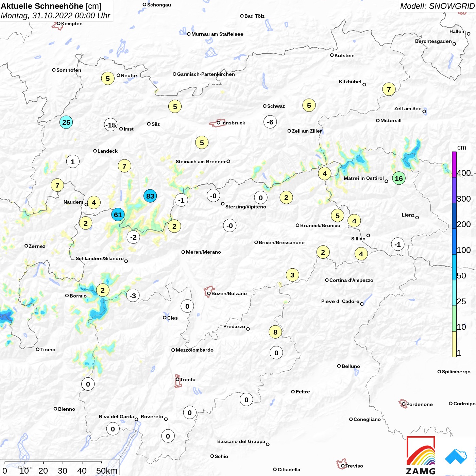Click the Zernez town label

(x=37, y=246)
